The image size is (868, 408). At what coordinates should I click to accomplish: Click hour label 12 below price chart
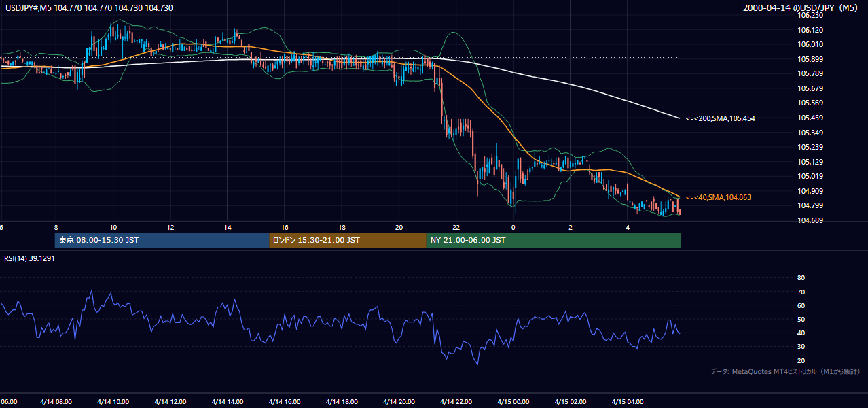(170, 227)
